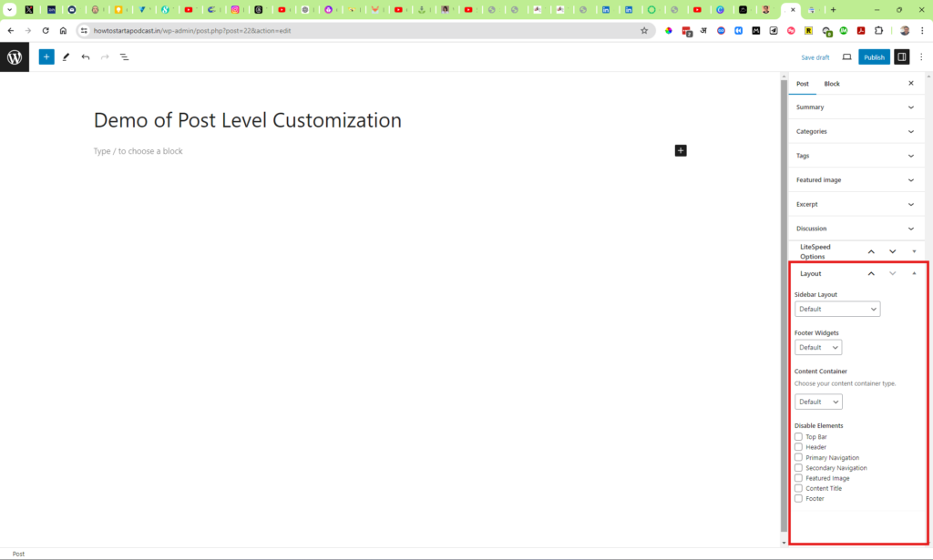This screenshot has height=560, width=933.
Task: Expand the Featured image panel
Action: (855, 179)
